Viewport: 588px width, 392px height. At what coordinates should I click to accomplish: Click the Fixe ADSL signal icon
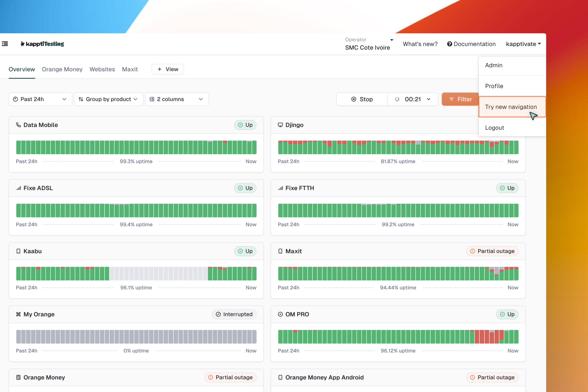coord(19,188)
